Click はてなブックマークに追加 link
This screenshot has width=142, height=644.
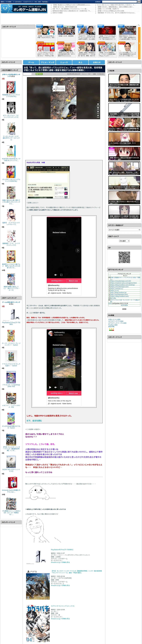click(117, 323)
